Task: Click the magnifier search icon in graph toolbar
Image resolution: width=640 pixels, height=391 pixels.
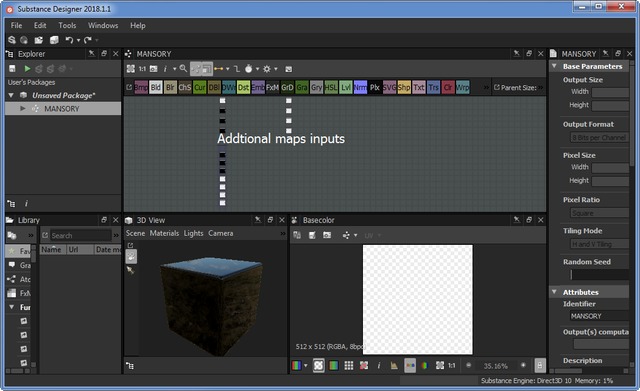Action: (183, 69)
